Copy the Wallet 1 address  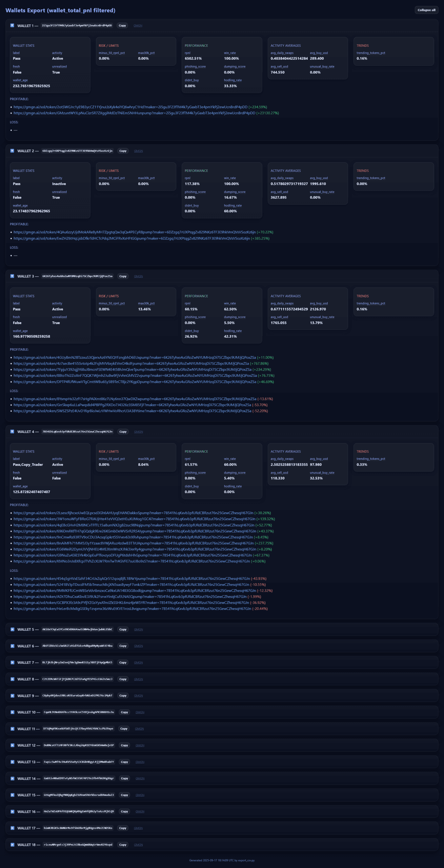122,25
